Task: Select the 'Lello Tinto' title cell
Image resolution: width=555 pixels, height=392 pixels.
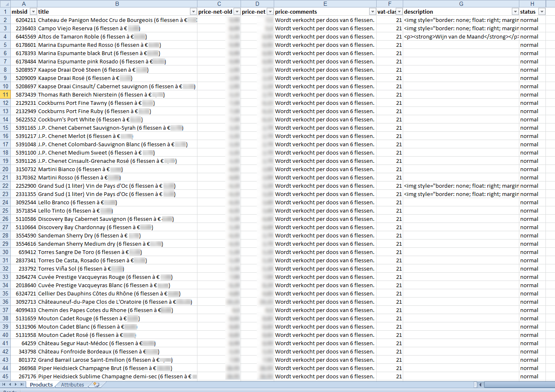Action: [117, 211]
